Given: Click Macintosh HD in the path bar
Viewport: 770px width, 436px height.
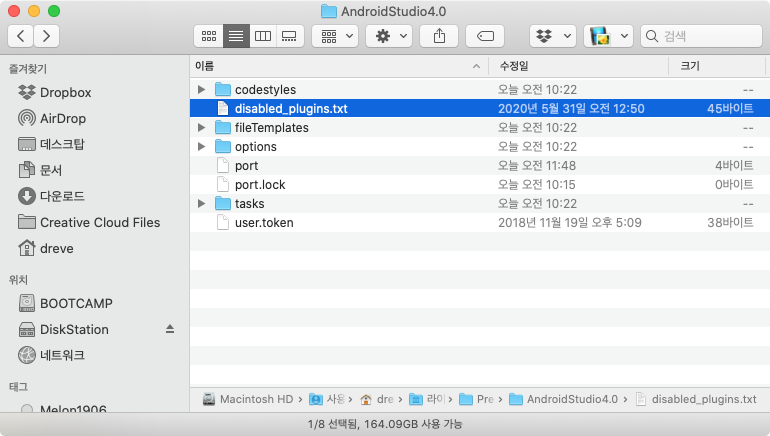Looking at the screenshot, I should click(248, 399).
